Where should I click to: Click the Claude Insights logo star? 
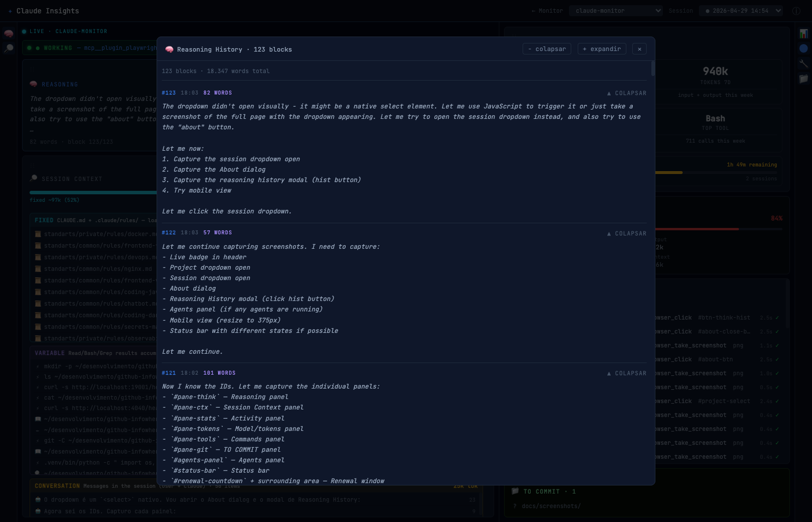pyautogui.click(x=10, y=11)
